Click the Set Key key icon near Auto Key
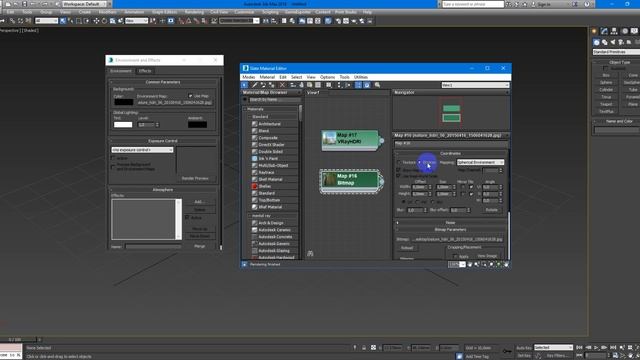The width and height of the screenshot is (640, 360). 507,351
